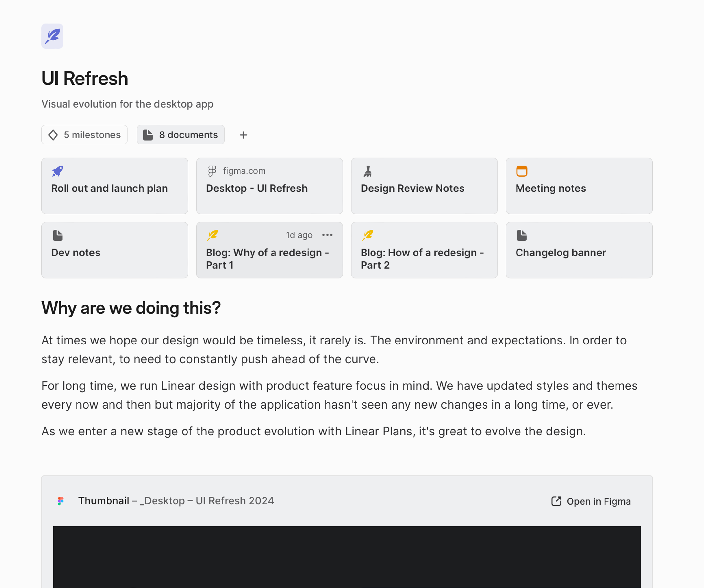Toggle the 8 documents section
Image resolution: width=704 pixels, height=588 pixels.
click(x=181, y=135)
